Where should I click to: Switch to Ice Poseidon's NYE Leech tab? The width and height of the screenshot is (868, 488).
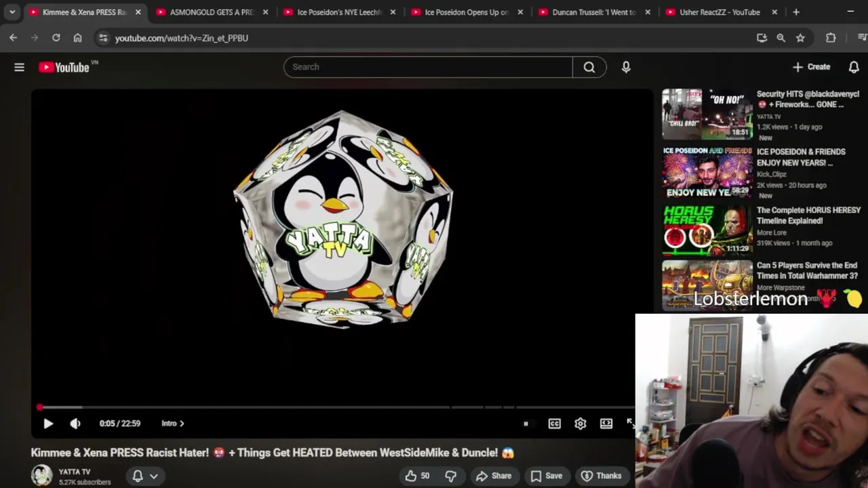pyautogui.click(x=340, y=12)
